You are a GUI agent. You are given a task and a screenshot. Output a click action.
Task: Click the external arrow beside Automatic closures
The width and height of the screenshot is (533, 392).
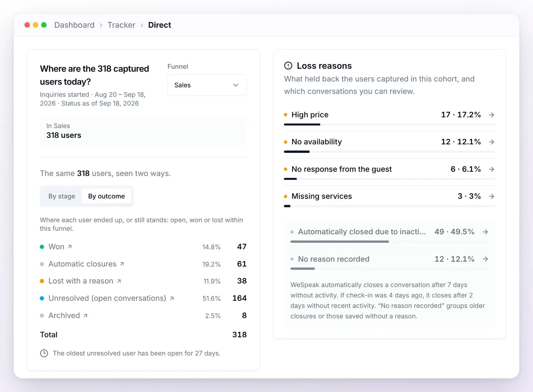(122, 264)
